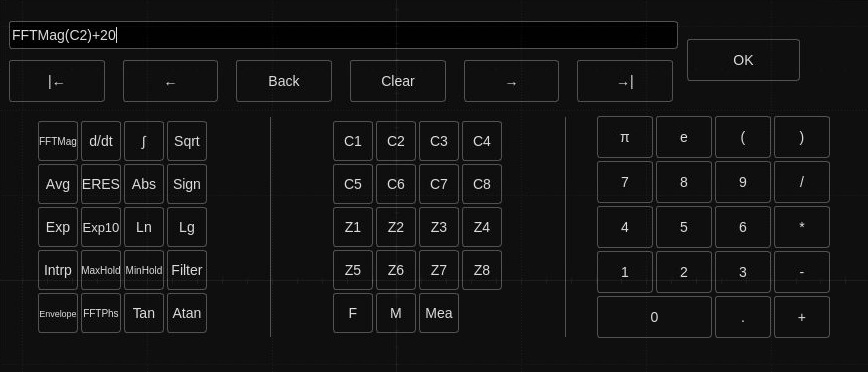Move cursor one step left
This screenshot has height=372, width=868.
pos(170,81)
